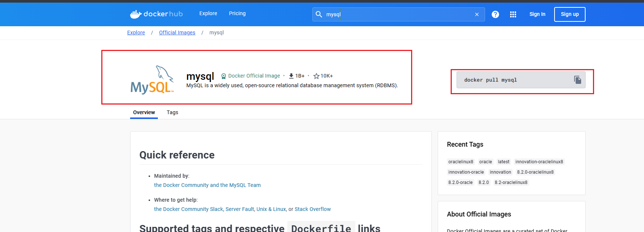Image resolution: width=644 pixels, height=232 pixels.
Task: Click the mysql breadcrumb text
Action: (216, 33)
